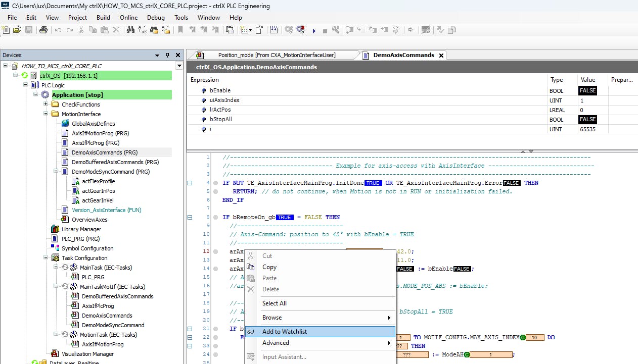Open Library Manager in device tree
The width and height of the screenshot is (638, 364).
pos(81,229)
